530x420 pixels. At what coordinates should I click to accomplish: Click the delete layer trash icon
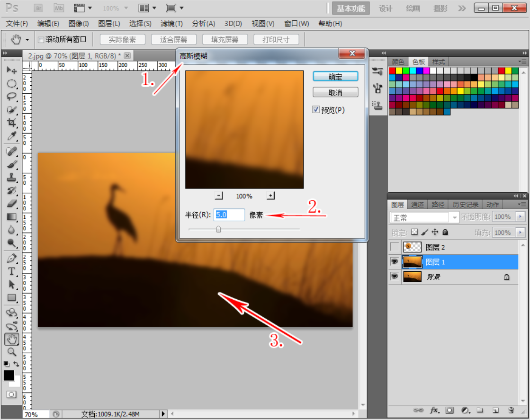(x=511, y=410)
